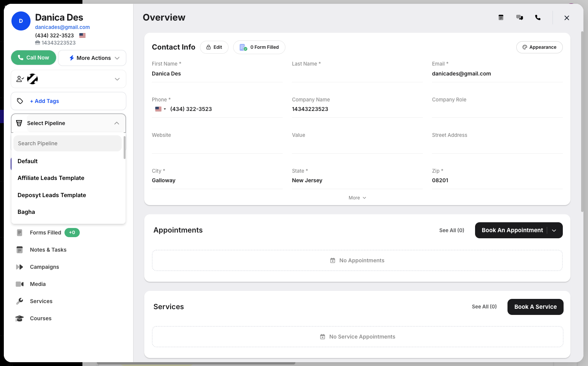Click the Website input field
This screenshot has height=366, width=588.
point(217,145)
